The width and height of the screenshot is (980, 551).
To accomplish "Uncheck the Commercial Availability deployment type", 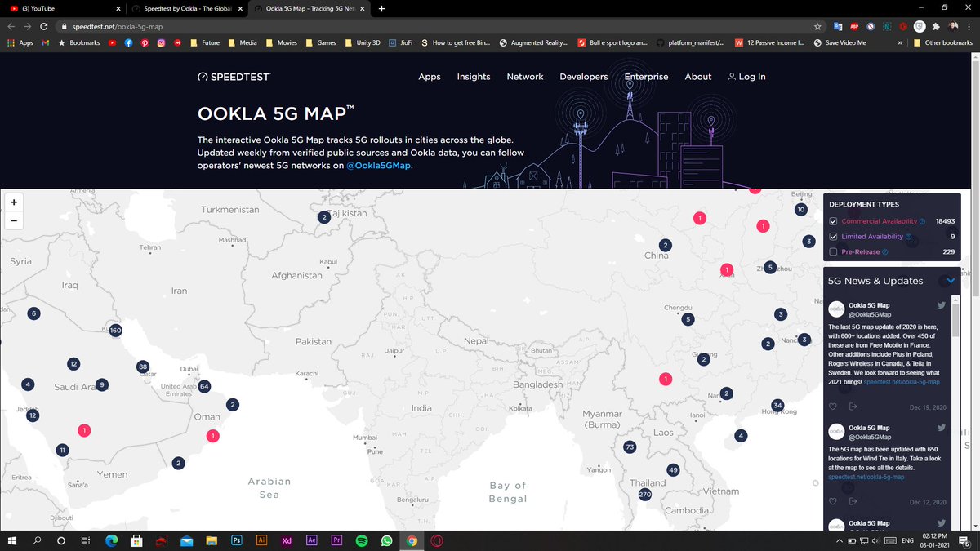I will [833, 220].
